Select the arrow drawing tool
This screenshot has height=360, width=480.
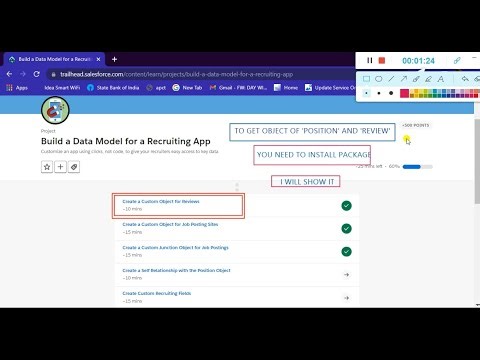pyautogui.click(x=404, y=79)
